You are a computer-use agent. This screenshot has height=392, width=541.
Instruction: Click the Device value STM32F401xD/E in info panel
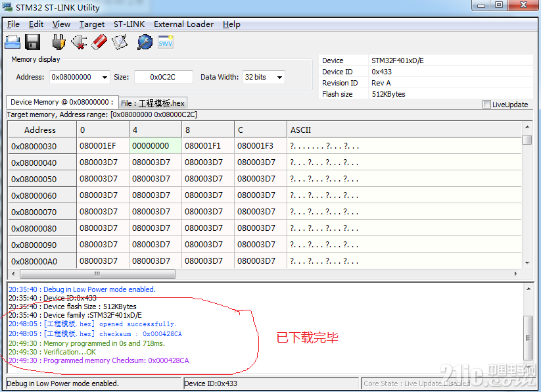coord(398,61)
